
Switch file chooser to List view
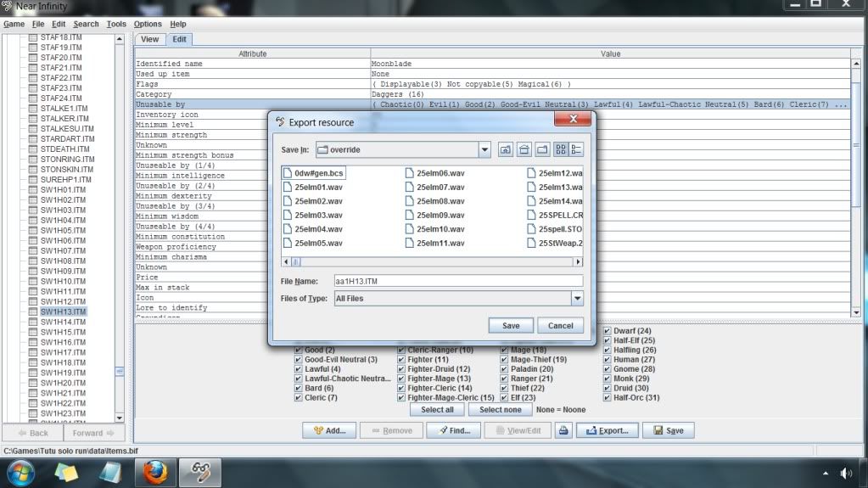tap(561, 150)
